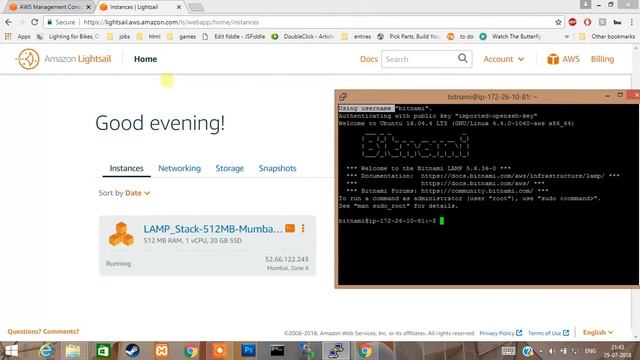Open the Privacy Policy link
The image size is (640, 360).
500,333
